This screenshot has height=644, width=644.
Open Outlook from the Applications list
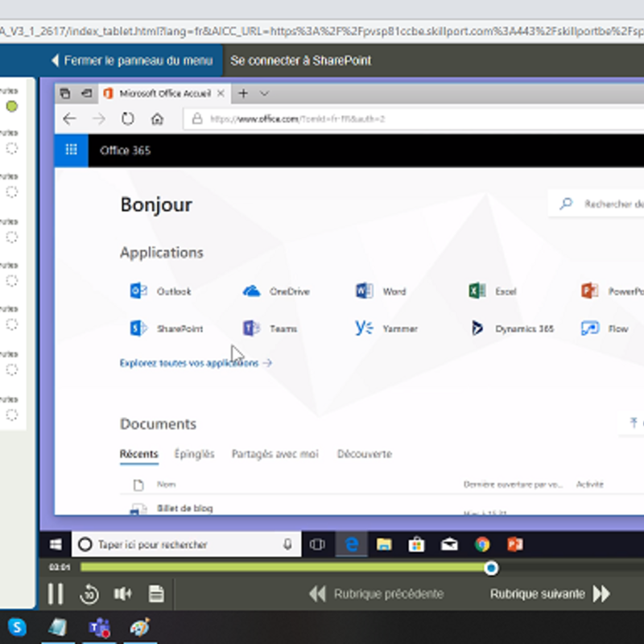(x=160, y=291)
